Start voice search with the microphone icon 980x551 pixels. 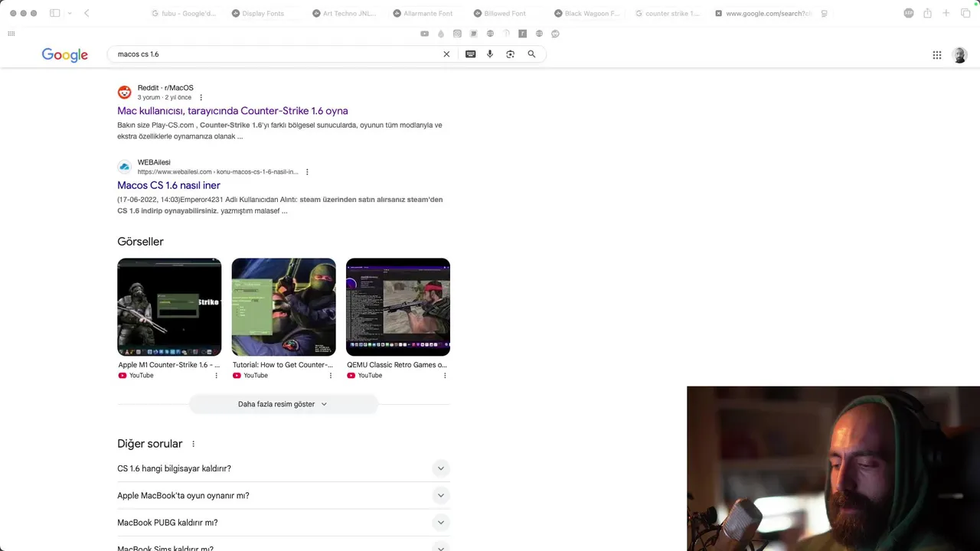click(x=490, y=54)
